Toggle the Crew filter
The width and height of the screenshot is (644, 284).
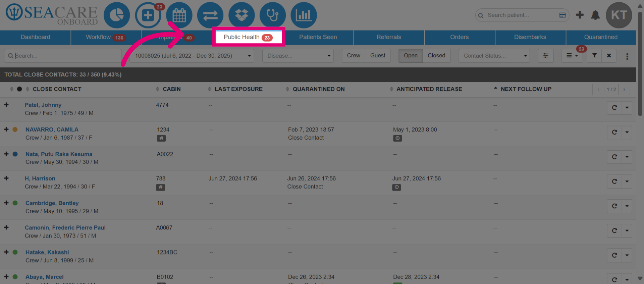[354, 56]
